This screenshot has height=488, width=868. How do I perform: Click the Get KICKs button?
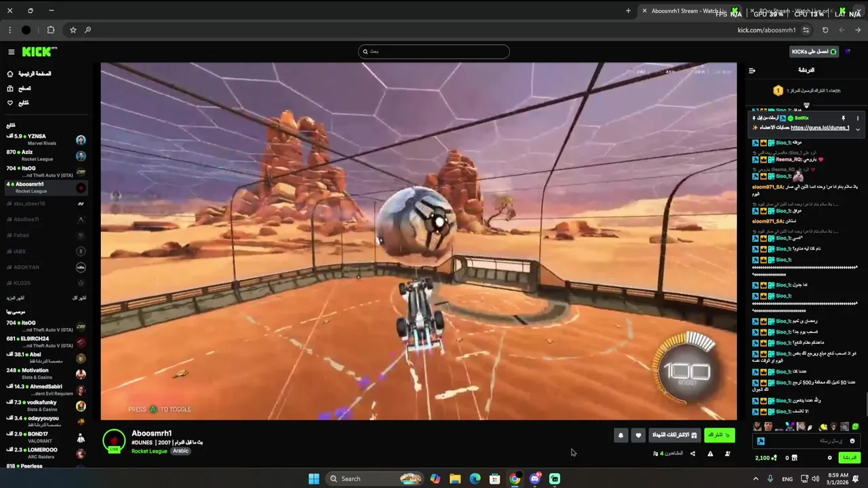(814, 52)
